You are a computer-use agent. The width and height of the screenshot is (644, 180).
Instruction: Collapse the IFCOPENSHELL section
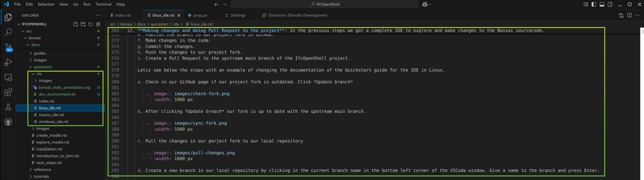coord(19,24)
